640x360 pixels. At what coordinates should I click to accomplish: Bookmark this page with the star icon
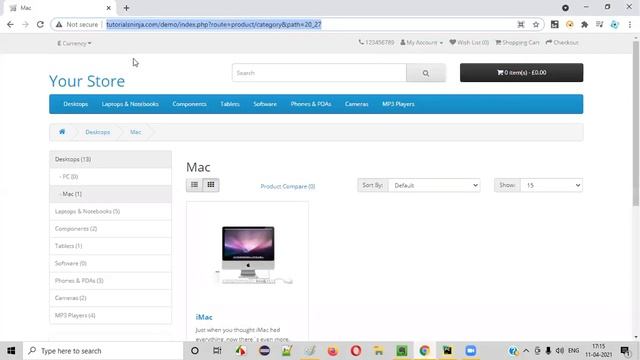tap(536, 24)
